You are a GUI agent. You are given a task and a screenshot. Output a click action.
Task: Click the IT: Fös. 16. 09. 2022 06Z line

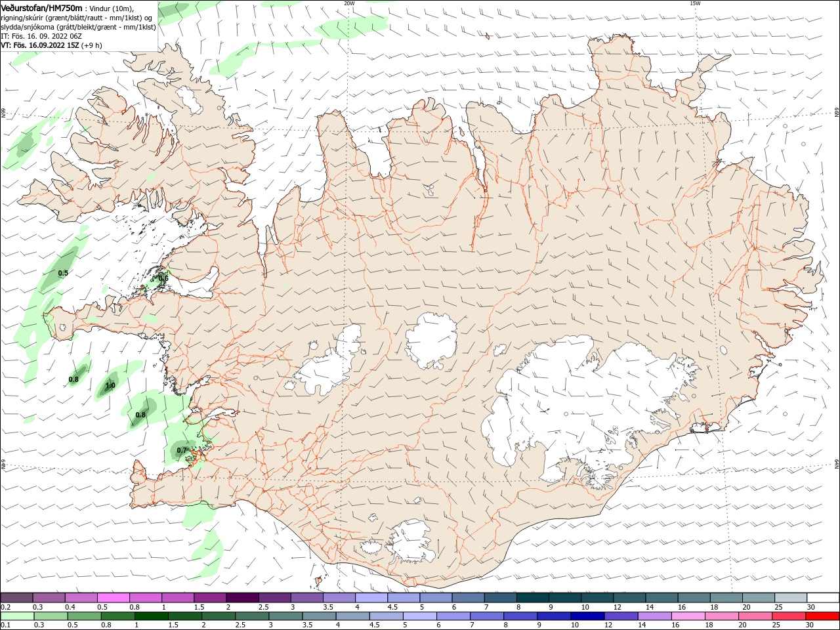[41, 36]
